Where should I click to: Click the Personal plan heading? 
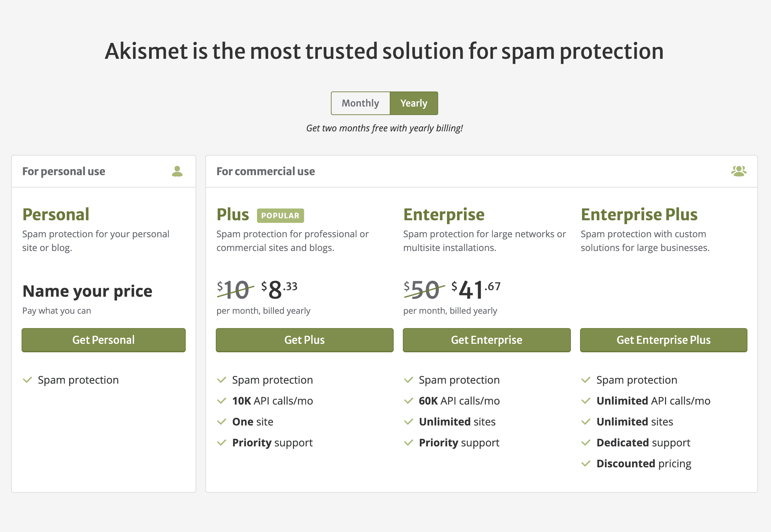[x=56, y=214]
